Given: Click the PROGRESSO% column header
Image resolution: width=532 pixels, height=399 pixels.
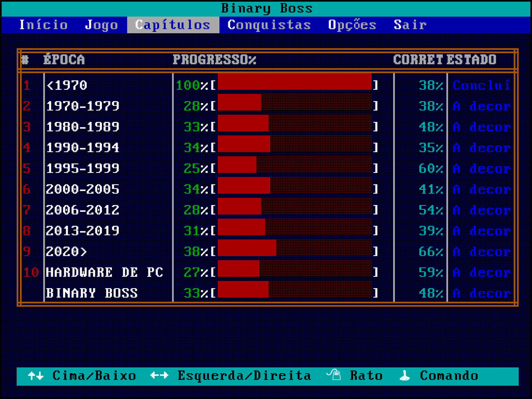Looking at the screenshot, I should [214, 59].
